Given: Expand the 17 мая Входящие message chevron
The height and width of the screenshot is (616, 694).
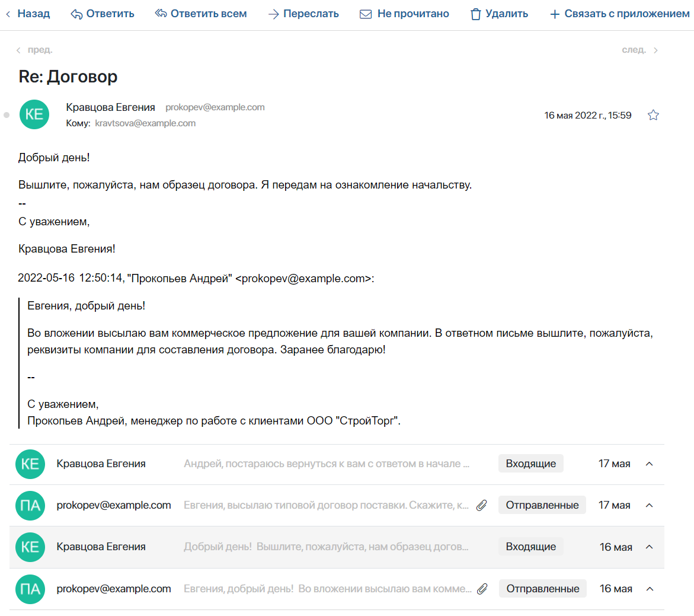Looking at the screenshot, I should click(x=650, y=464).
